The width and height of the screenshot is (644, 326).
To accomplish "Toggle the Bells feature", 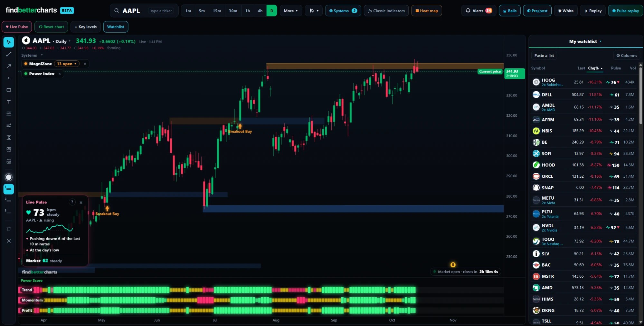I will coord(509,11).
